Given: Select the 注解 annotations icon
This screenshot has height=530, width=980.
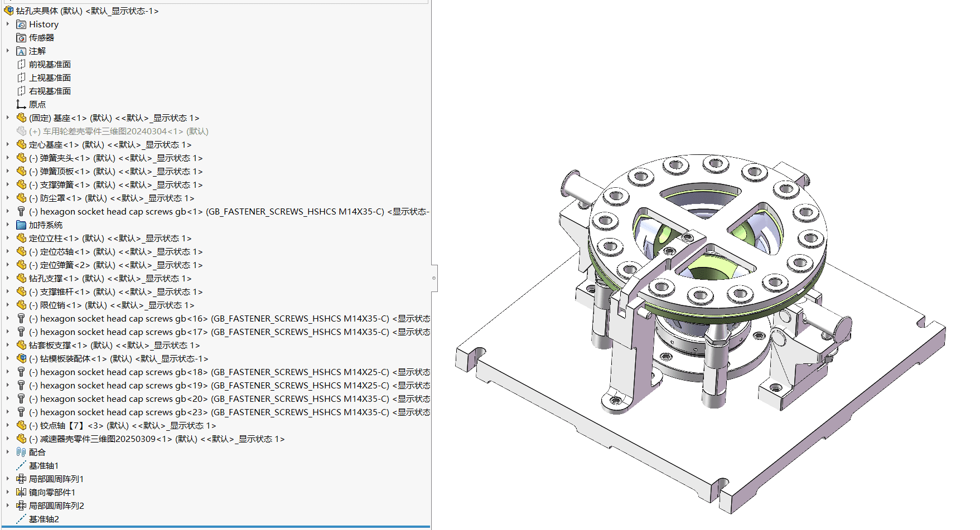Looking at the screenshot, I should (21, 51).
